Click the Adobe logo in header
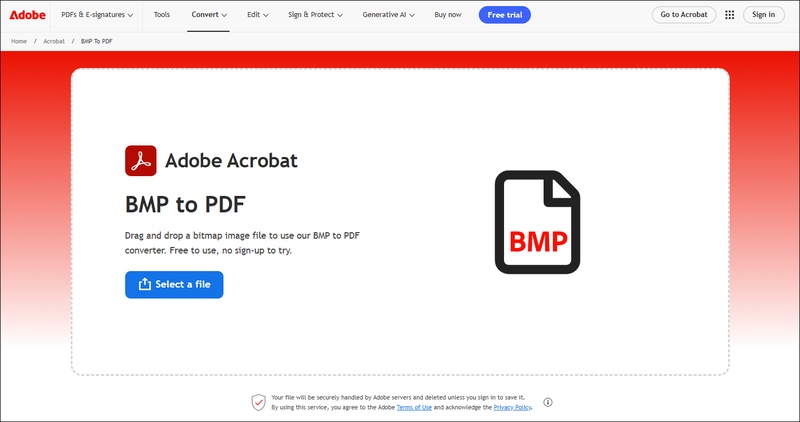The image size is (800, 422). coord(28,15)
